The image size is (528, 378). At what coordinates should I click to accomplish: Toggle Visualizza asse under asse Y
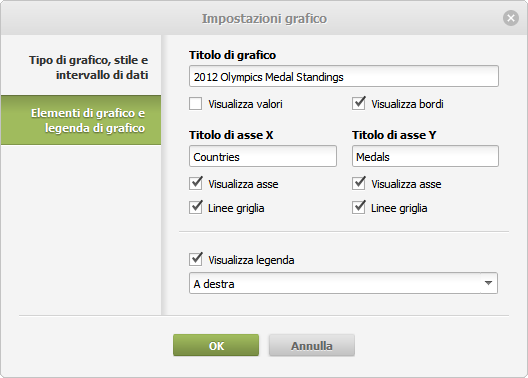coord(359,183)
